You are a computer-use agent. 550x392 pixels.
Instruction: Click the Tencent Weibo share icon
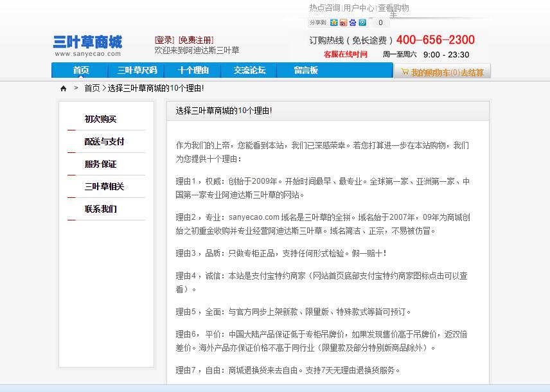pyautogui.click(x=362, y=22)
